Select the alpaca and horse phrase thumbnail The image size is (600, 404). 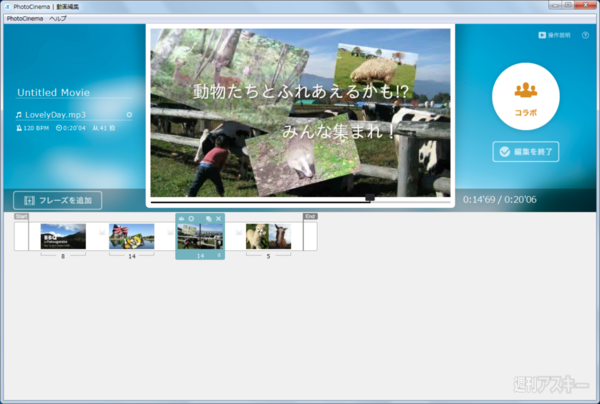coord(268,236)
